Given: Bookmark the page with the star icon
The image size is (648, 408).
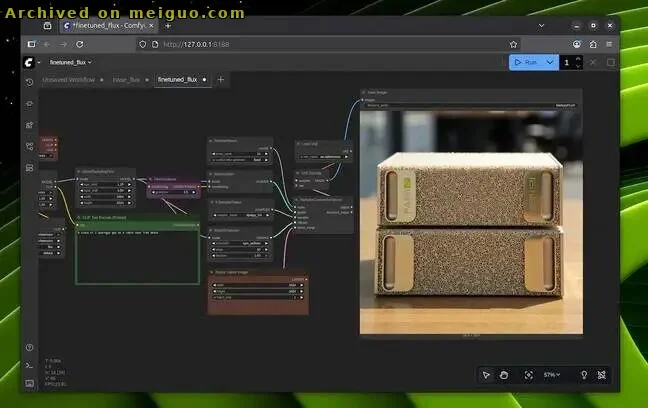Looking at the screenshot, I should (513, 44).
